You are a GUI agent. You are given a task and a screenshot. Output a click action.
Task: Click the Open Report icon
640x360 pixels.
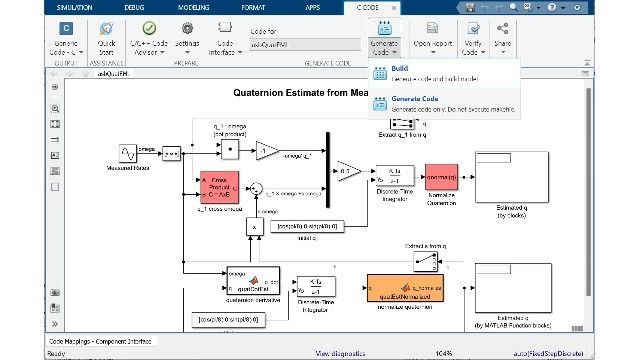point(432,28)
